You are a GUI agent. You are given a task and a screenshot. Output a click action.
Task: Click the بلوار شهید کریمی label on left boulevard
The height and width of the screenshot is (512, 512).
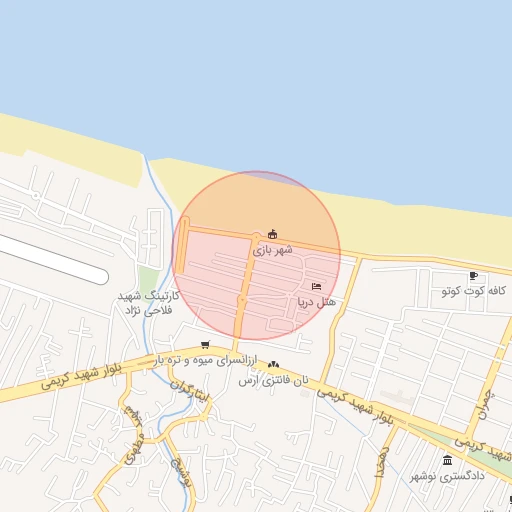click(81, 376)
